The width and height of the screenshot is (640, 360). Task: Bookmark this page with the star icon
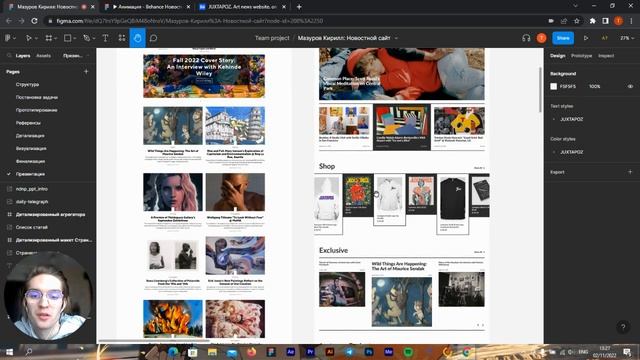pos(577,21)
